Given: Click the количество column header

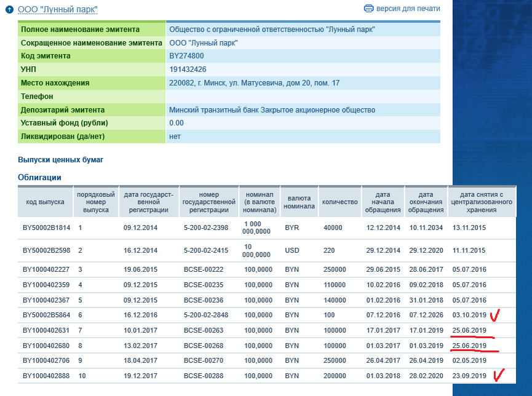Looking at the screenshot, I should [x=340, y=202].
